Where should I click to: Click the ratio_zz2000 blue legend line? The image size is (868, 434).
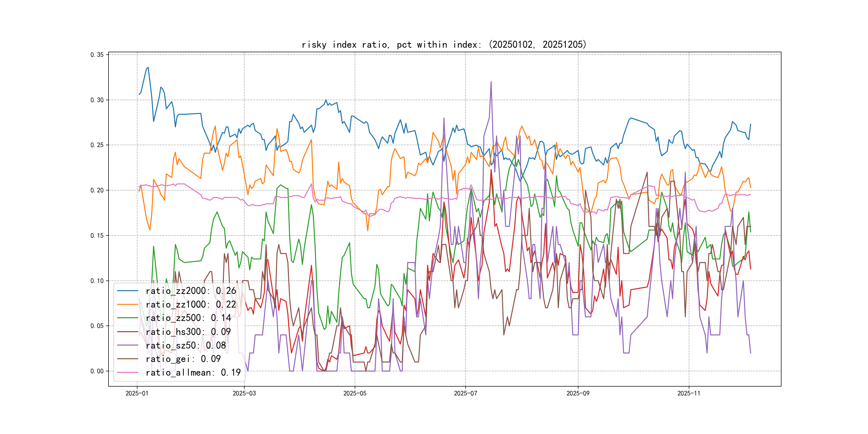(x=127, y=290)
